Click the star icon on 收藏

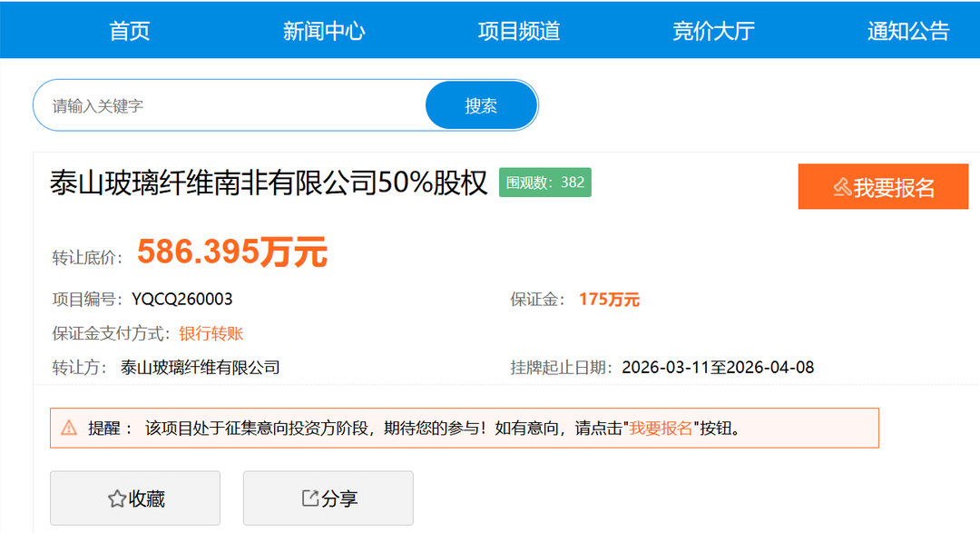[x=116, y=498]
